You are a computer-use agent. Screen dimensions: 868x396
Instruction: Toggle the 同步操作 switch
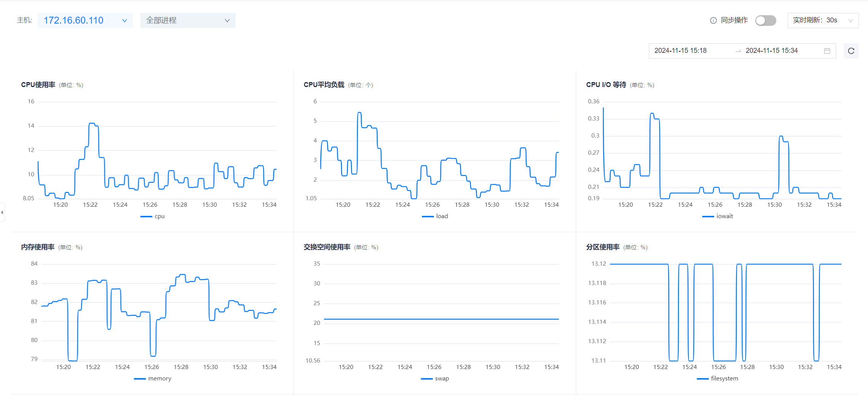click(765, 21)
